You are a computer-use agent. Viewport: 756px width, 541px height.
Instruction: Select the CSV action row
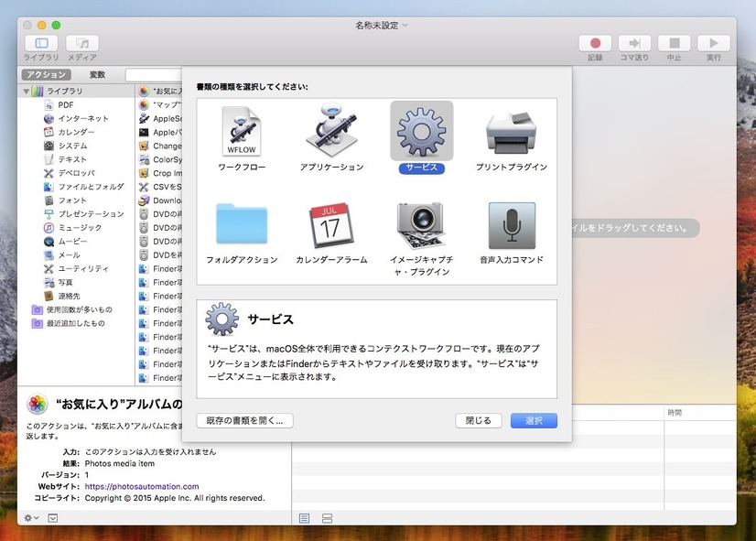[x=159, y=187]
